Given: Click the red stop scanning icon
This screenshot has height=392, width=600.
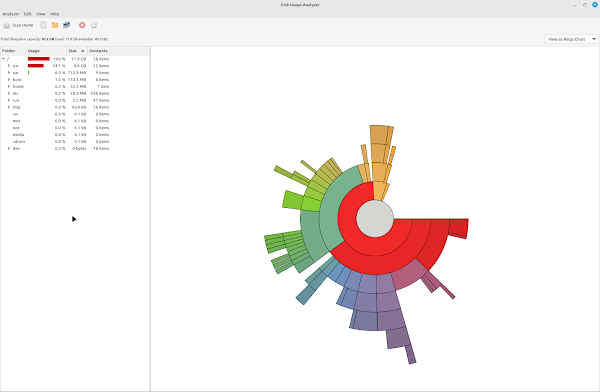Looking at the screenshot, I should click(82, 25).
